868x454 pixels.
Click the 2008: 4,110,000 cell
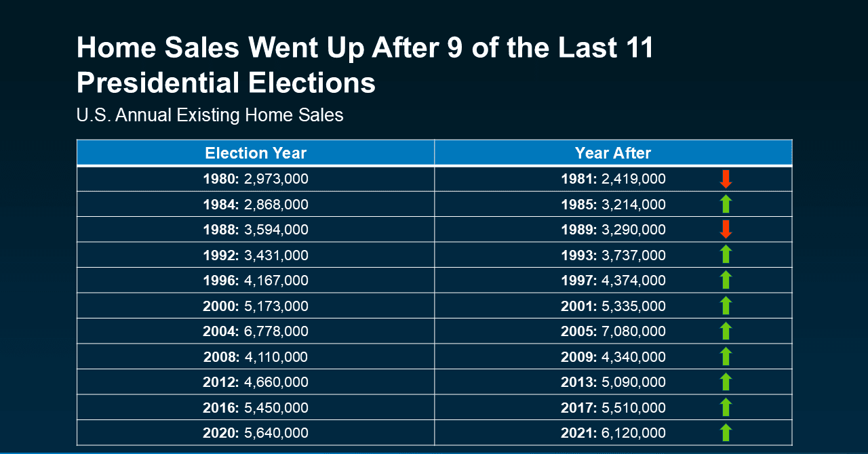pyautogui.click(x=256, y=356)
